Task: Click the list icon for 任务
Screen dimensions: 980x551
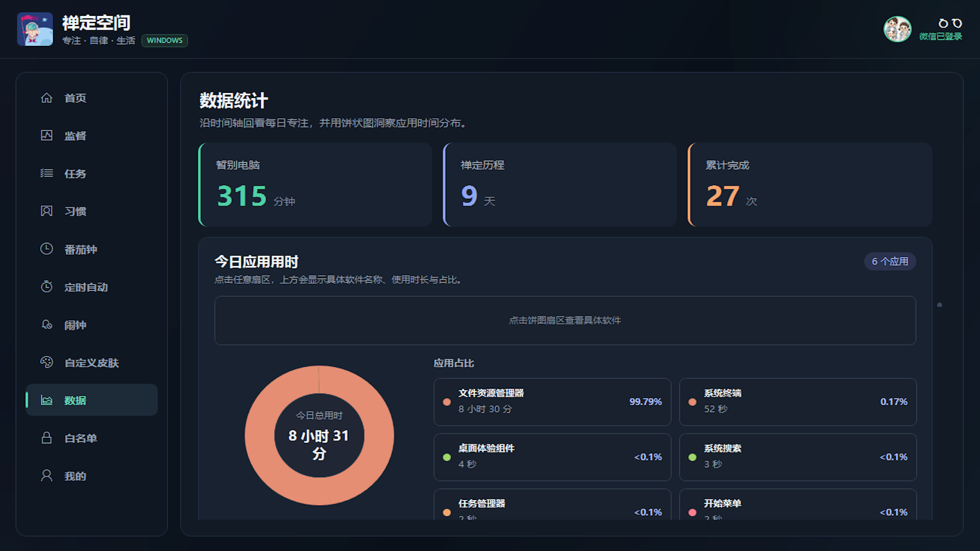Action: point(46,173)
